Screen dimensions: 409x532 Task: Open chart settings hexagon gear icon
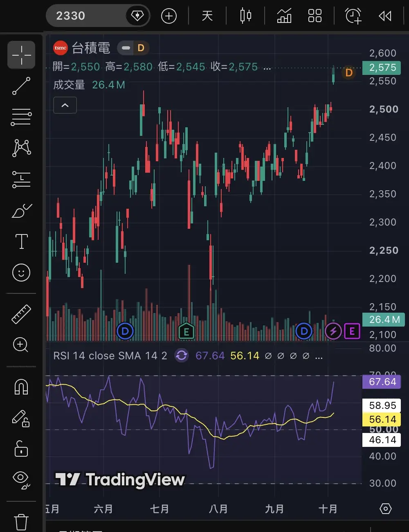386,509
